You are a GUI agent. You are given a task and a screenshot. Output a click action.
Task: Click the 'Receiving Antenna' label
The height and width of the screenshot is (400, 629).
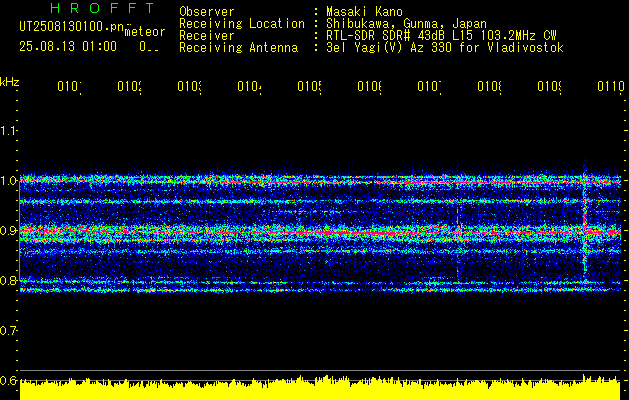239,48
